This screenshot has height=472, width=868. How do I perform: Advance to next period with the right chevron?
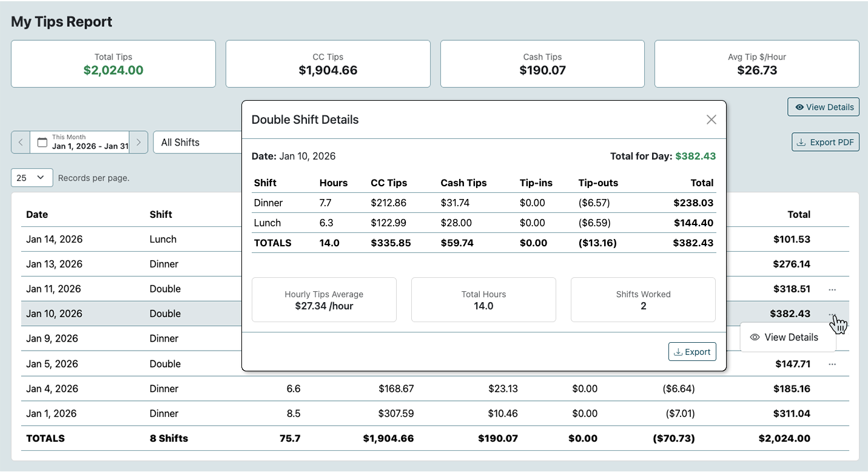click(138, 142)
